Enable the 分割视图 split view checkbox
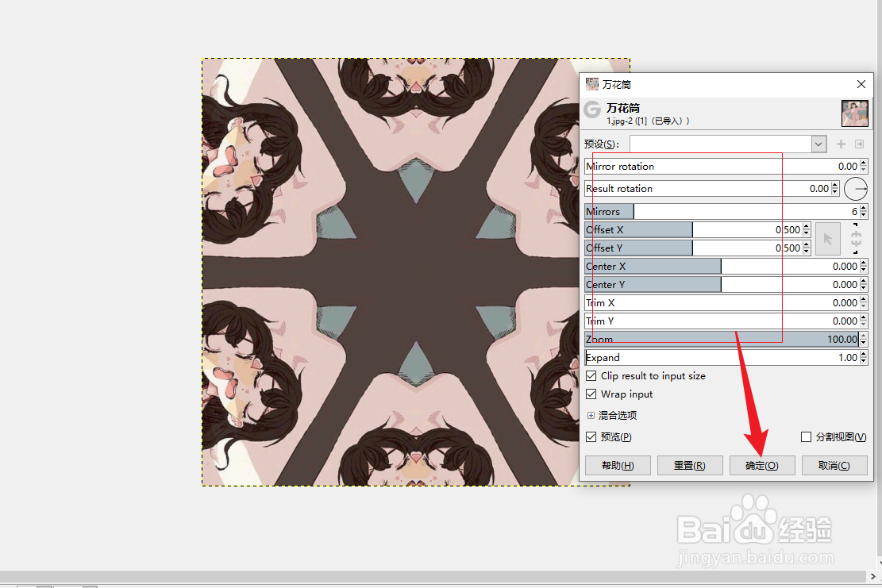The height and width of the screenshot is (588, 882). click(806, 436)
